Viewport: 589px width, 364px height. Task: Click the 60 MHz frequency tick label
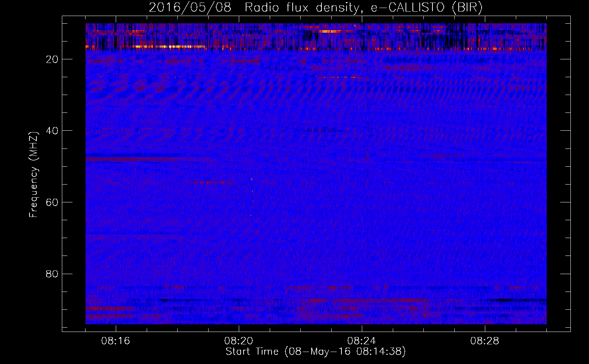pyautogui.click(x=52, y=202)
